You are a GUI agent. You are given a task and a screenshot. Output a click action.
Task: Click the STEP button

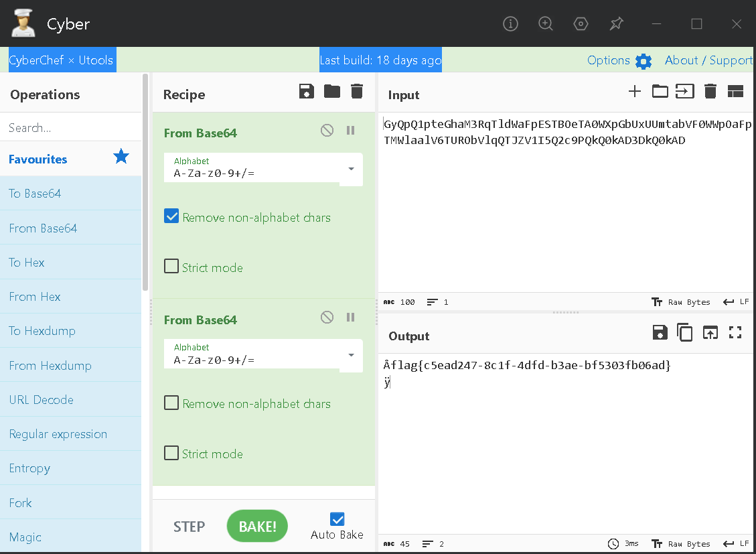click(x=189, y=527)
